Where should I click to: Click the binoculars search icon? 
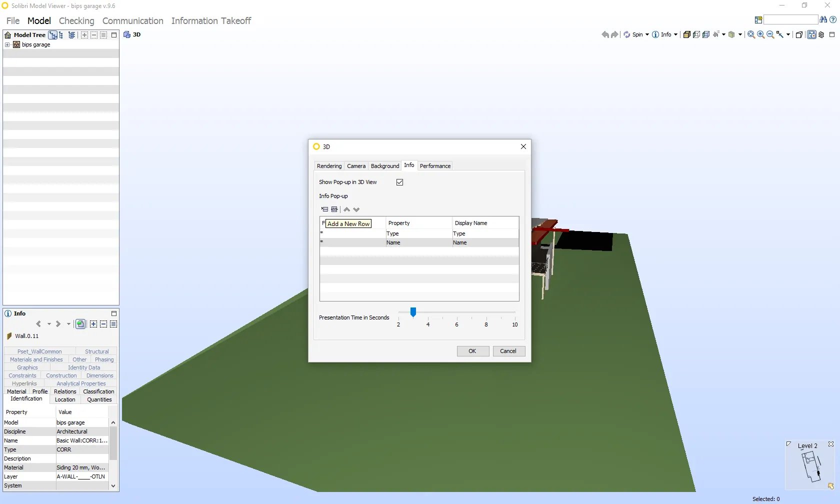(x=823, y=19)
